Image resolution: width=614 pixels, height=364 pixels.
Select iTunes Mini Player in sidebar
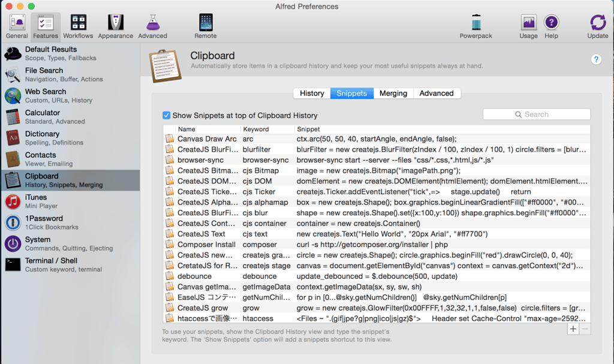(x=70, y=201)
